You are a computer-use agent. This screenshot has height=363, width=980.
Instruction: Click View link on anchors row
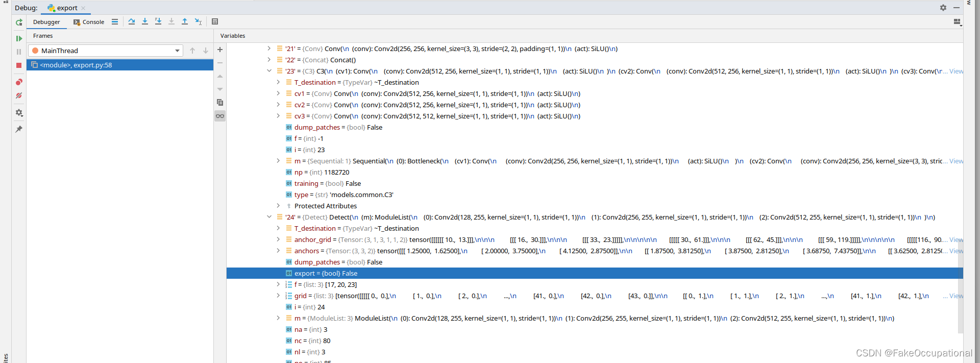coord(956,251)
